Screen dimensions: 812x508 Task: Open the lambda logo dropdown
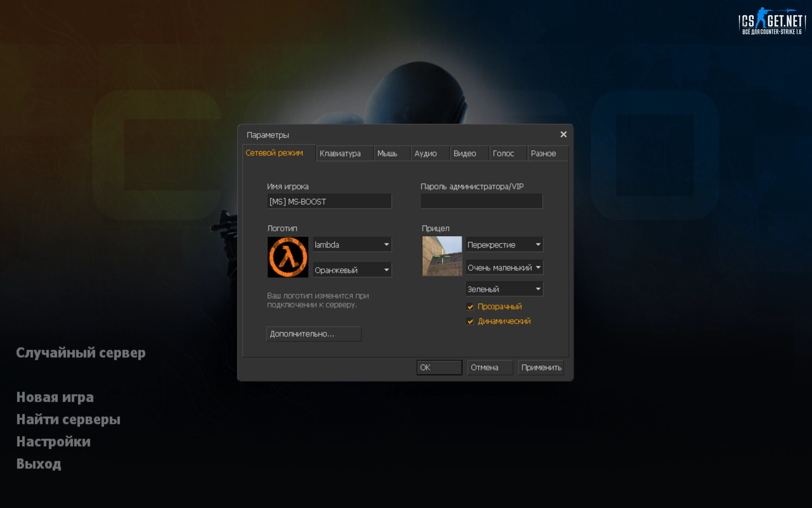coord(352,245)
